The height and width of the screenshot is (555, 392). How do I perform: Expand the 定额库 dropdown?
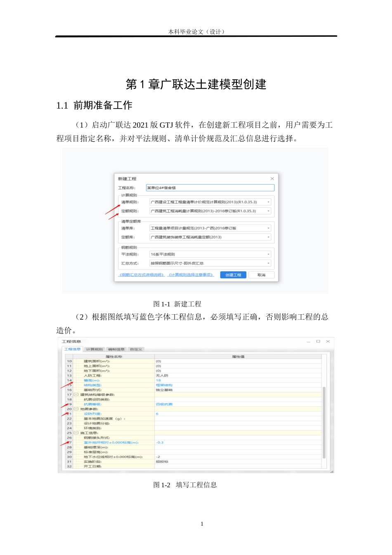268,237
